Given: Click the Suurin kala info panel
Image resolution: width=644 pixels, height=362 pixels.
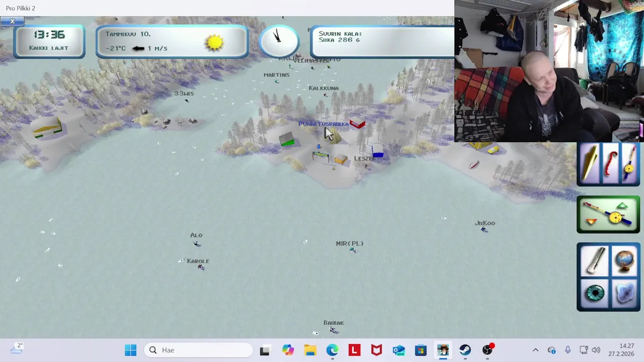Looking at the screenshot, I should [382, 41].
